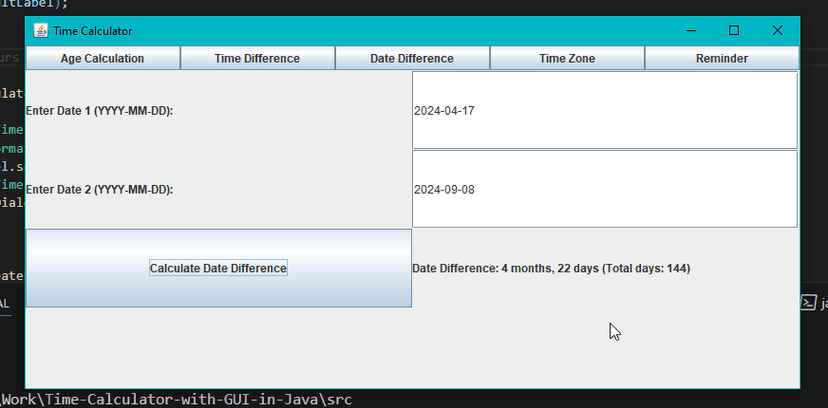Select the Terminal panel tab in editor behind
Viewport: 828px width, 408px height.
coord(5,302)
